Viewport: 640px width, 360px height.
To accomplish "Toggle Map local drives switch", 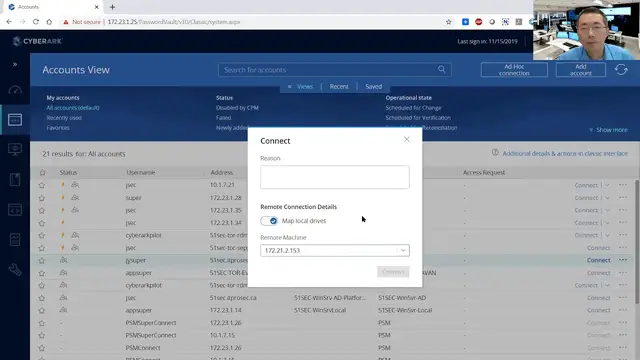I will 269,221.
